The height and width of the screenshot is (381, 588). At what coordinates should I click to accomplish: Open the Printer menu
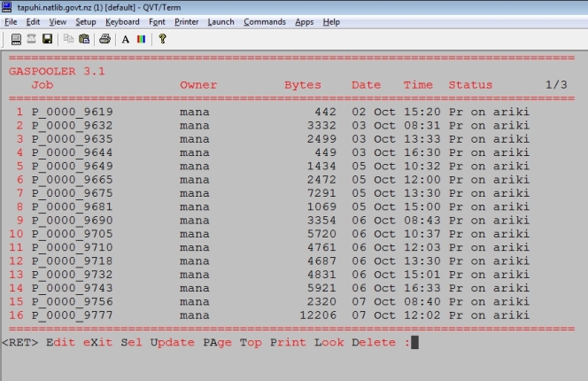(186, 22)
